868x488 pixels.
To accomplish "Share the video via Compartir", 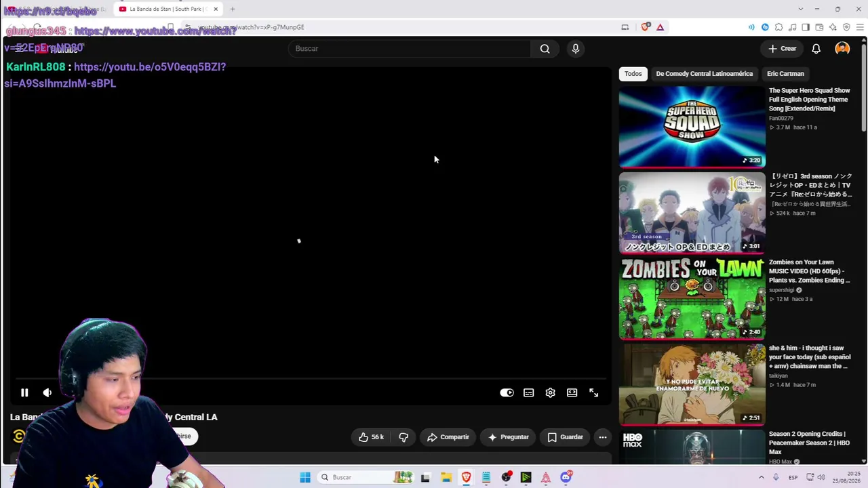I will pos(448,437).
